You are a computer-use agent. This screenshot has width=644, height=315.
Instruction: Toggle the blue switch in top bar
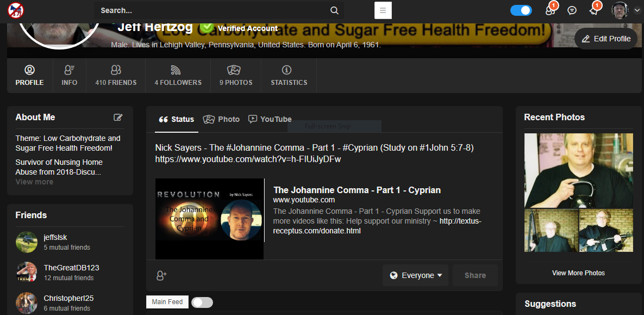(x=521, y=10)
